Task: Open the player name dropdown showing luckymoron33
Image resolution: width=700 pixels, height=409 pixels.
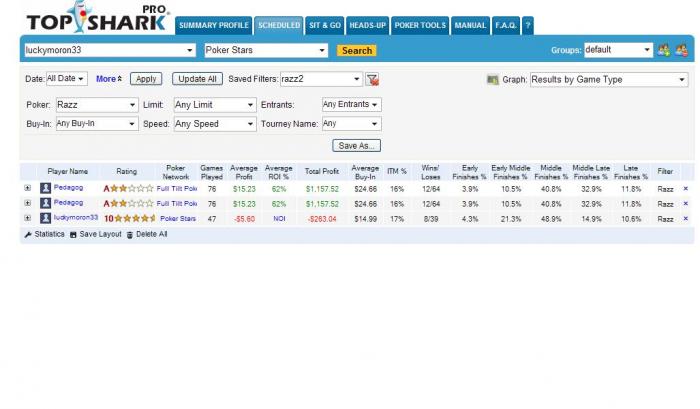Action: (x=110, y=50)
